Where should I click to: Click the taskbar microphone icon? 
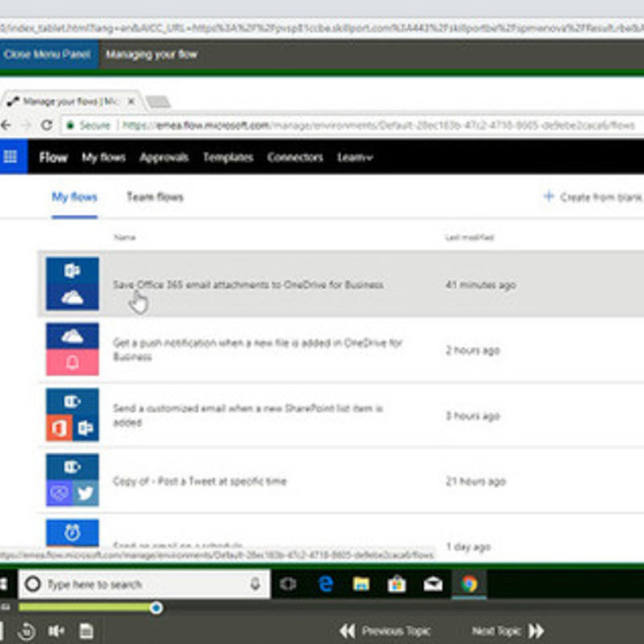point(255,584)
